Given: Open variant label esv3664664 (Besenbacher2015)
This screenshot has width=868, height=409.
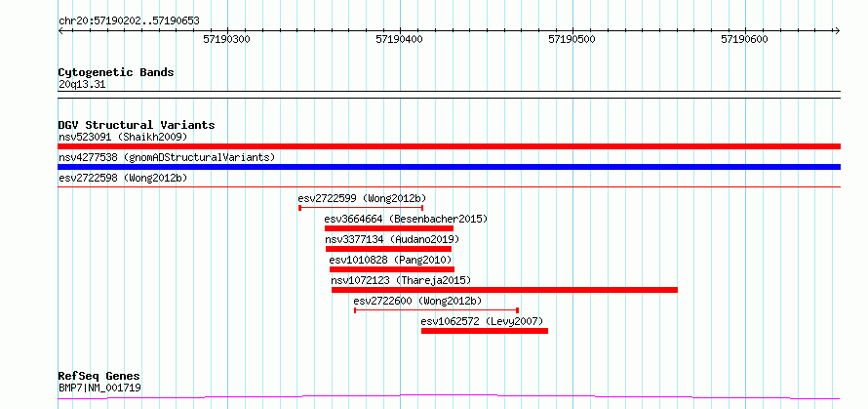Looking at the screenshot, I should tap(406, 219).
